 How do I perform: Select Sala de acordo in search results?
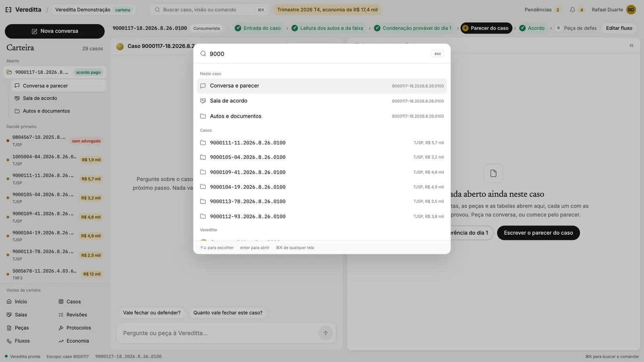(322, 101)
